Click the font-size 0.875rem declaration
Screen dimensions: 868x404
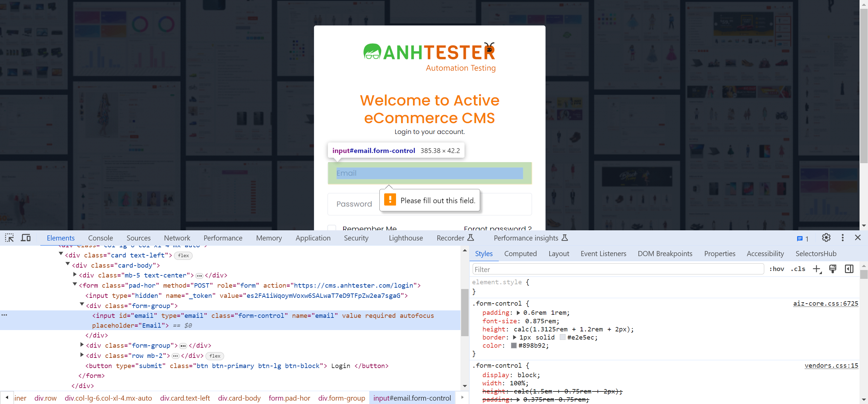[520, 321]
